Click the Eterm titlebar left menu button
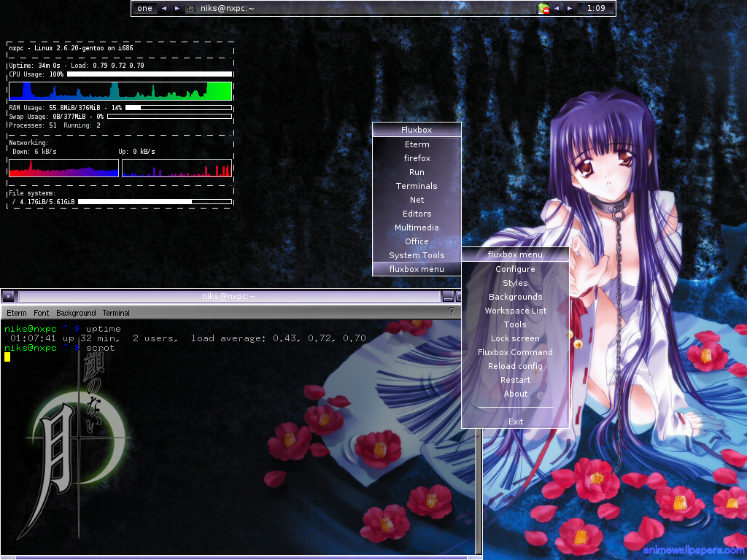 8,297
